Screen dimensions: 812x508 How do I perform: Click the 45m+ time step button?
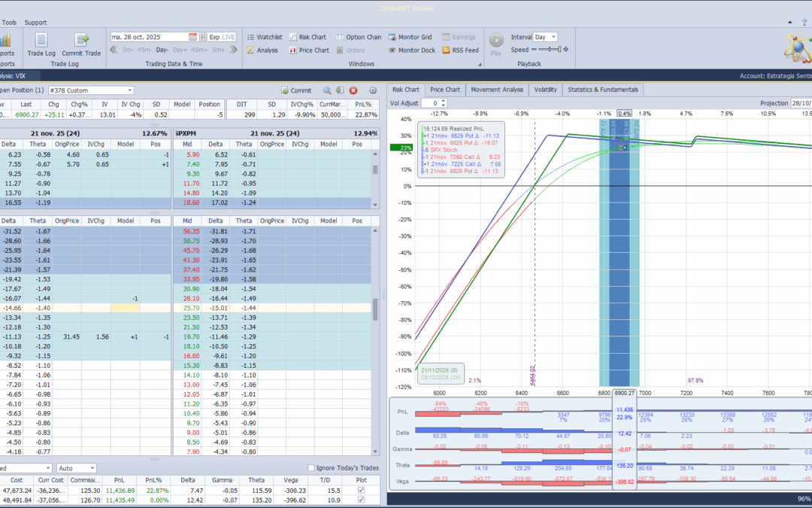pos(199,50)
